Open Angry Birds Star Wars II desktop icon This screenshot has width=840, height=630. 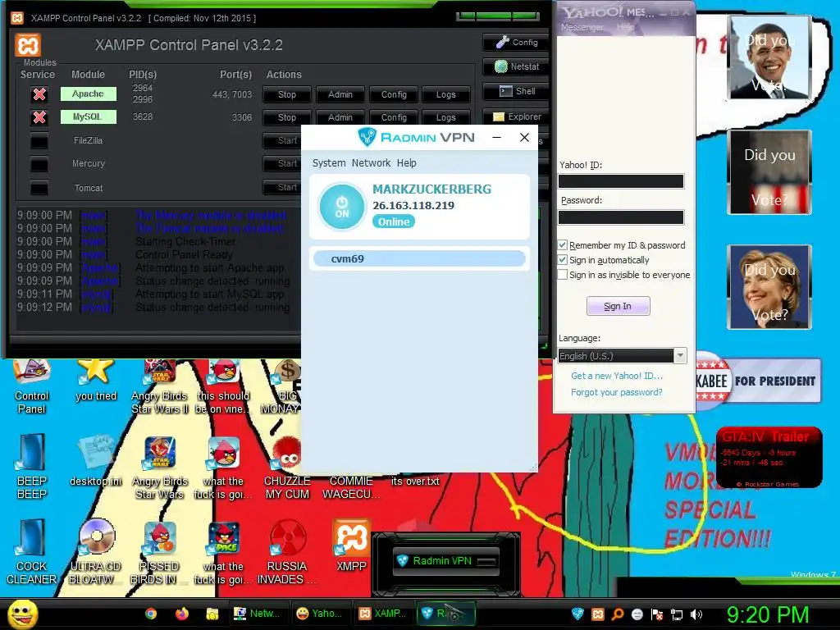pos(160,387)
